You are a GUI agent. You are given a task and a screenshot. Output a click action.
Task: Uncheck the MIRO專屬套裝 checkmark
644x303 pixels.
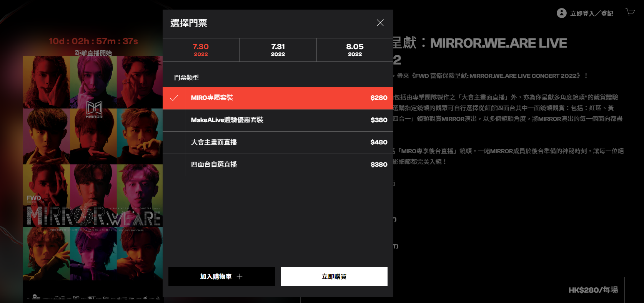(x=174, y=98)
